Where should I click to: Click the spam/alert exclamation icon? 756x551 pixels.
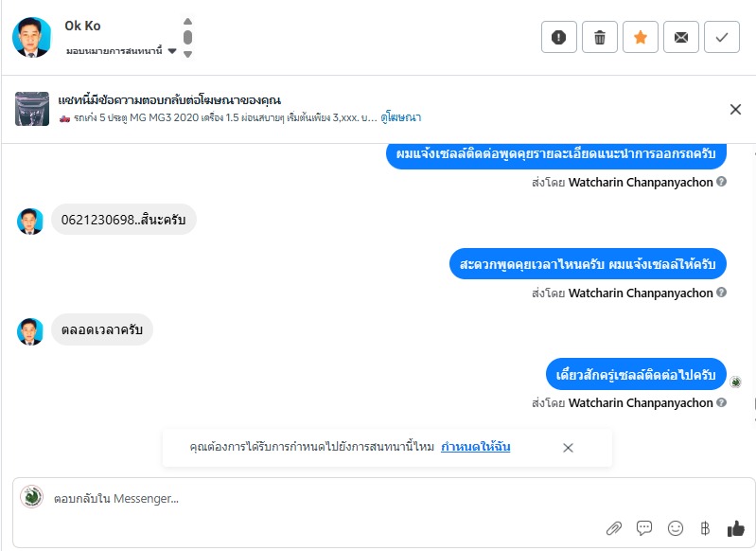tap(559, 37)
